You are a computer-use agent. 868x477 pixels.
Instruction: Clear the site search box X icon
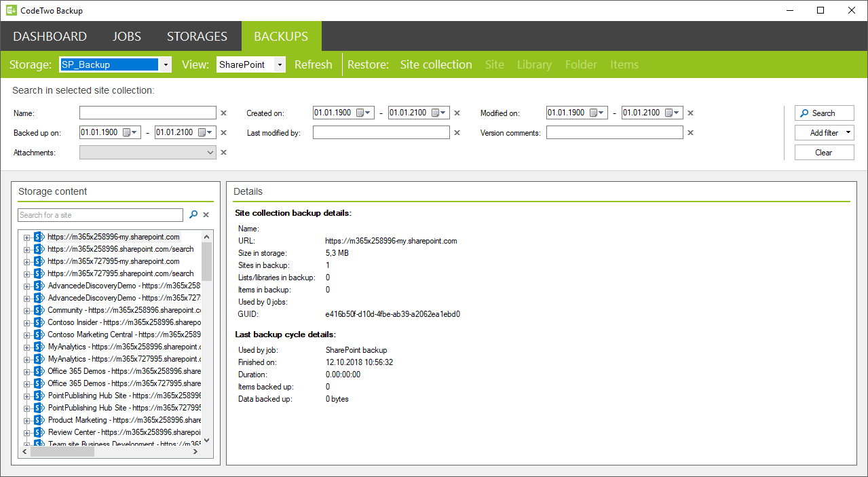point(206,214)
